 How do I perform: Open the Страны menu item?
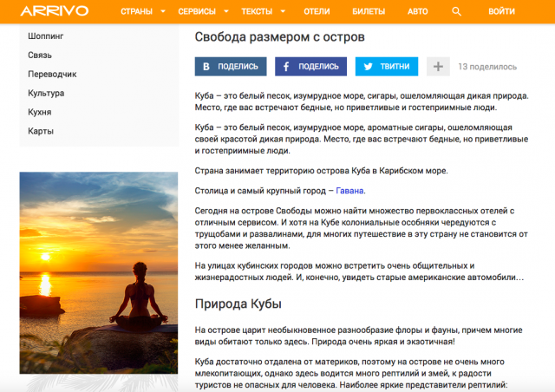(x=137, y=11)
